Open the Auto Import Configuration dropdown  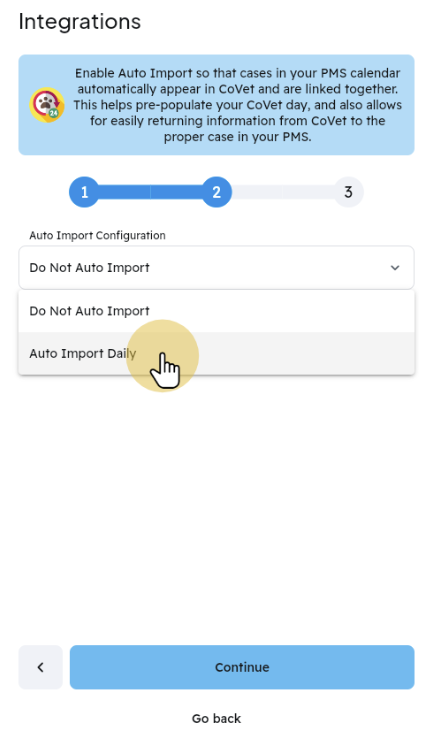(216, 267)
